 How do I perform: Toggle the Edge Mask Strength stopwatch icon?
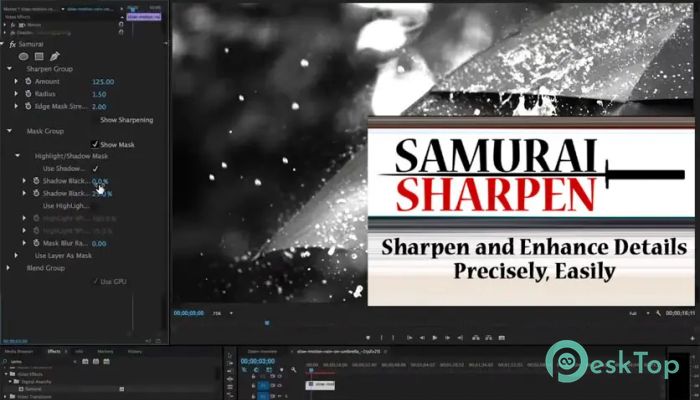point(28,106)
